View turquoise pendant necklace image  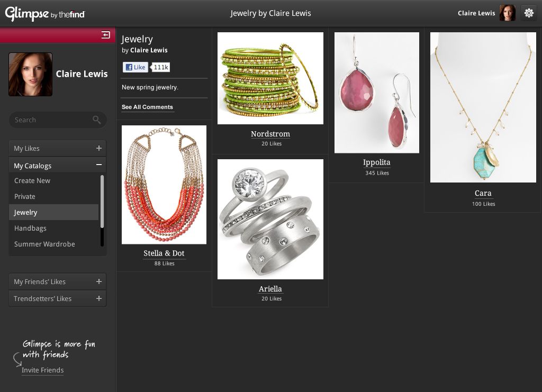point(483,107)
